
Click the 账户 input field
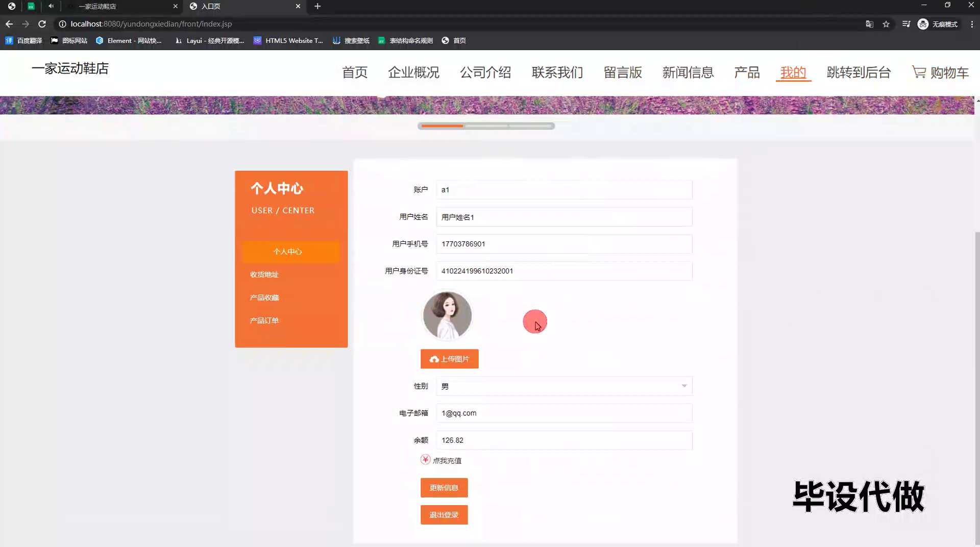(564, 190)
